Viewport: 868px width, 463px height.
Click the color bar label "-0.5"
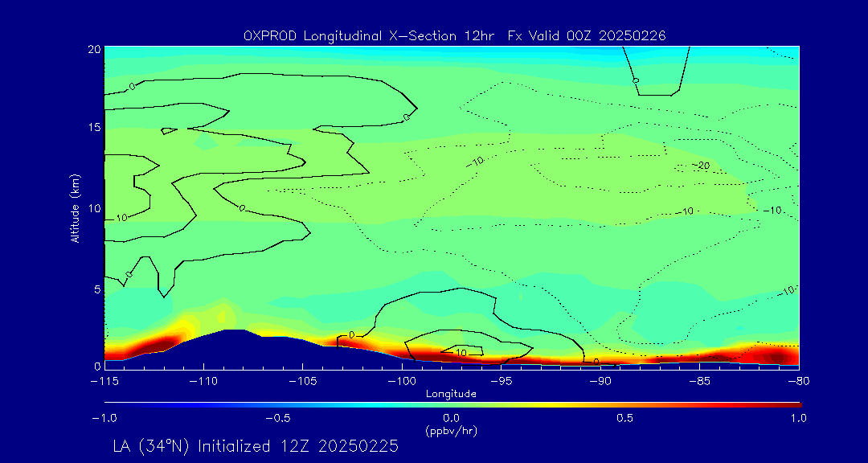coord(277,418)
